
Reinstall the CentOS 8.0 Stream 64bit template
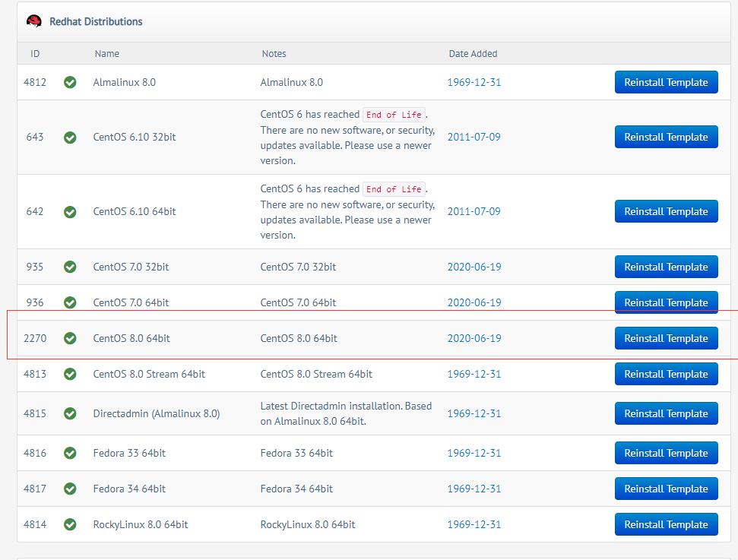666,374
